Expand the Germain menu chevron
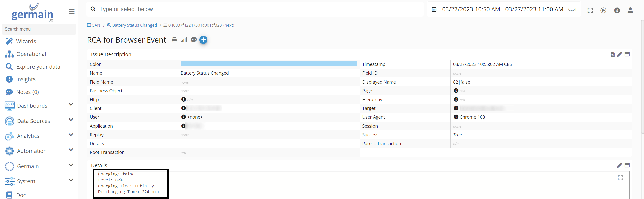 (71, 165)
